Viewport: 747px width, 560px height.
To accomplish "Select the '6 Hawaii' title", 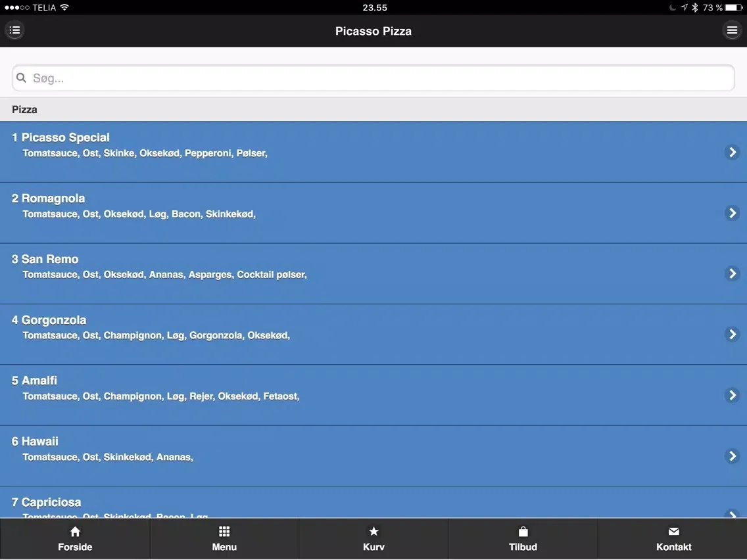I will tap(35, 442).
